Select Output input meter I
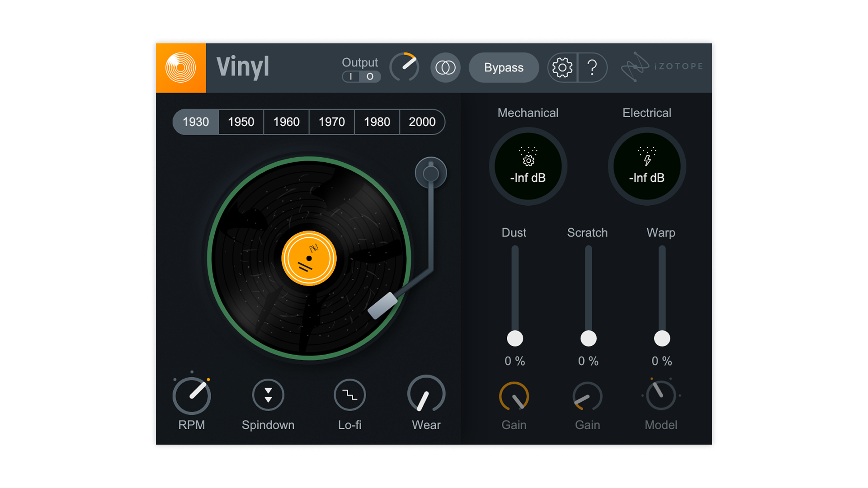 tap(351, 77)
